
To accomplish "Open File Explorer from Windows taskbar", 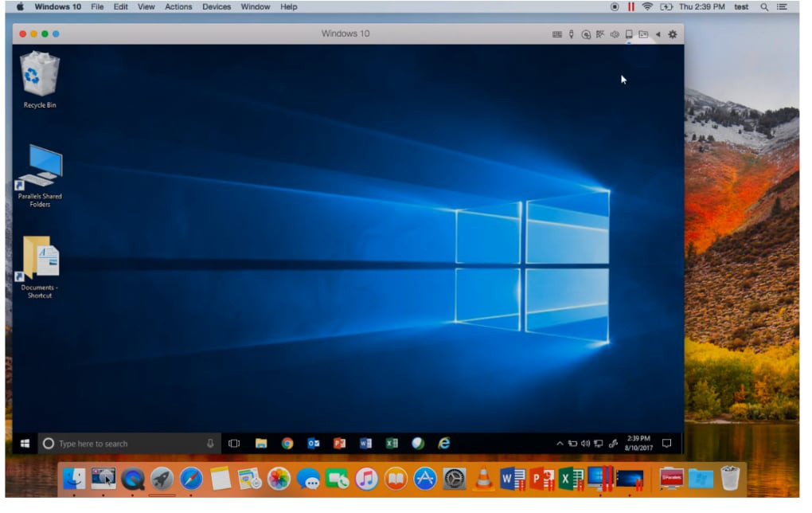I will [x=261, y=444].
